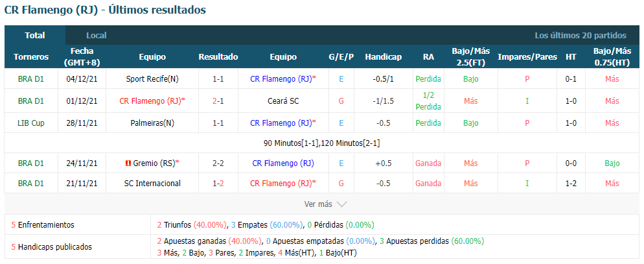Open the Los últimos 20 partidos selector
Image resolution: width=644 pixels, height=264 pixels.
click(581, 36)
